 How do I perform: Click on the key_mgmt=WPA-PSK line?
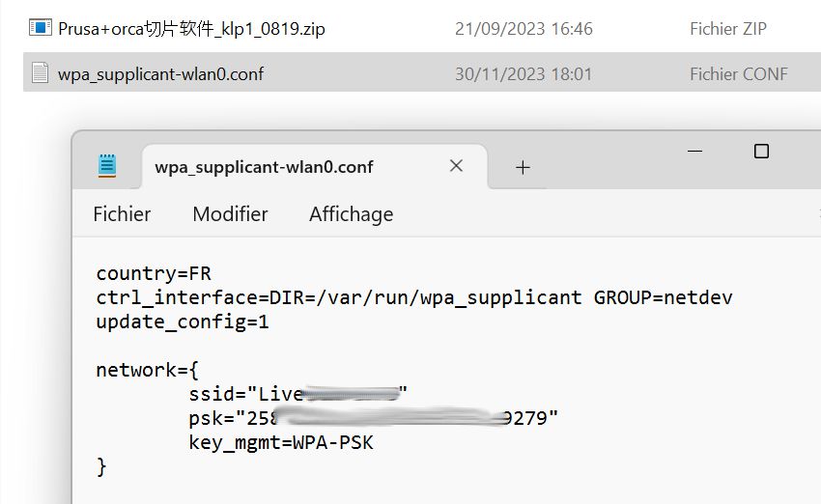[x=281, y=443]
